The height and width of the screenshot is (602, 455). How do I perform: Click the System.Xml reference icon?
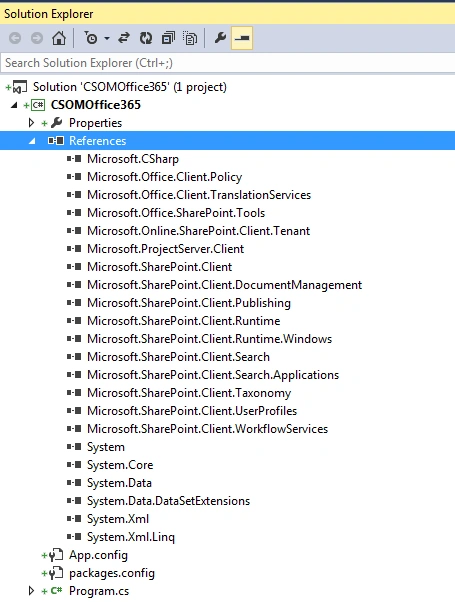74,519
